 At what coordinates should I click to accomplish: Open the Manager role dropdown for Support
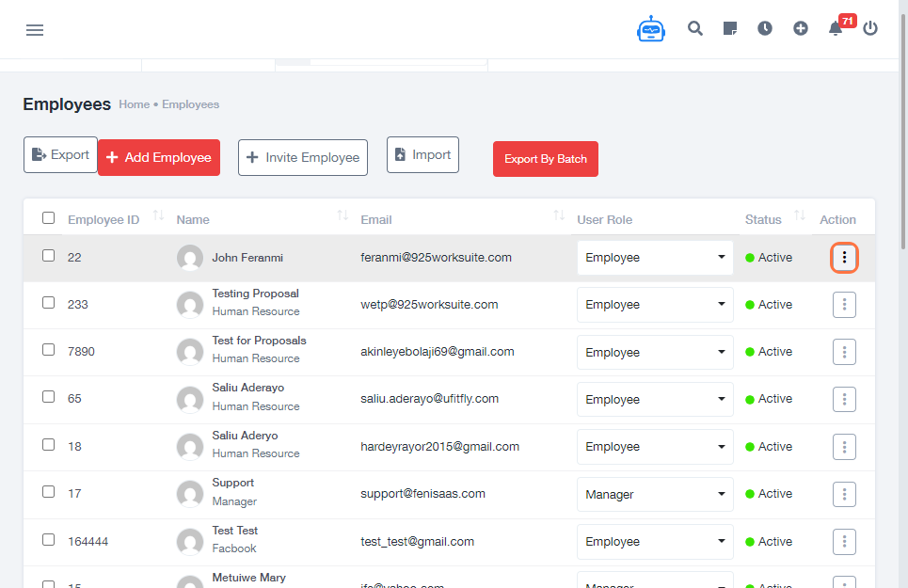tap(655, 494)
